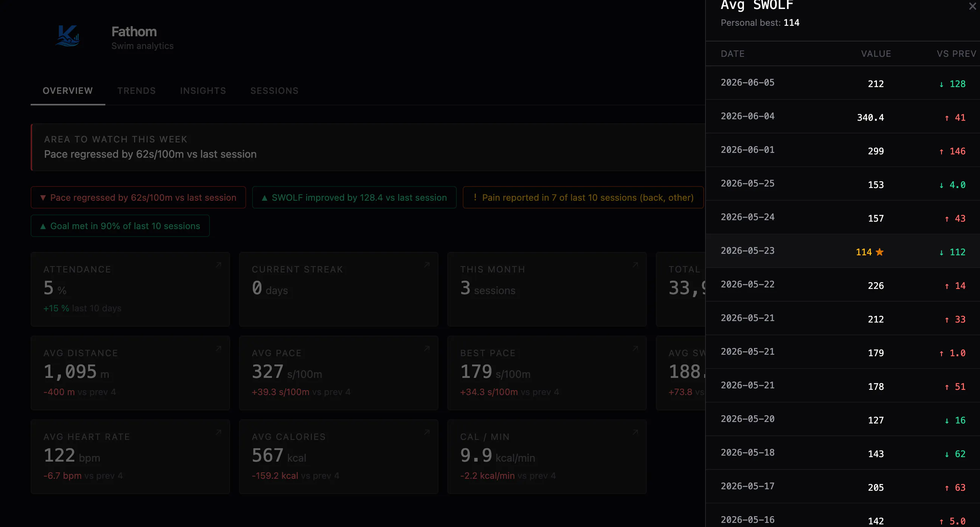The width and height of the screenshot is (980, 527).
Task: Open the Avg Distance 1,095 m card
Action: [x=130, y=373]
